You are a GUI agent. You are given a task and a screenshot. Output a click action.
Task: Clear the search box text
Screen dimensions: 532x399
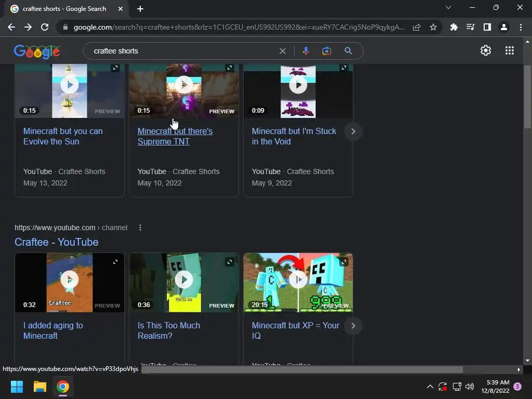(x=282, y=51)
